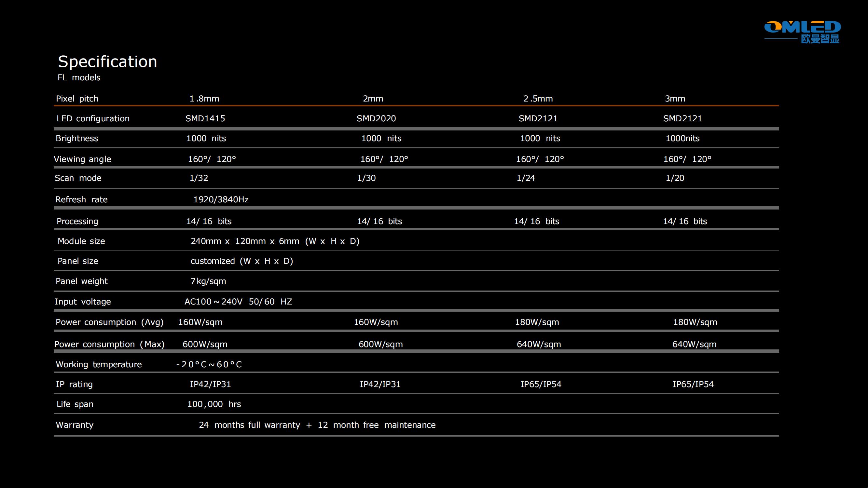Select 640W/sqm under the 2.5mm column
Screen dimensions: 868x488
click(539, 345)
